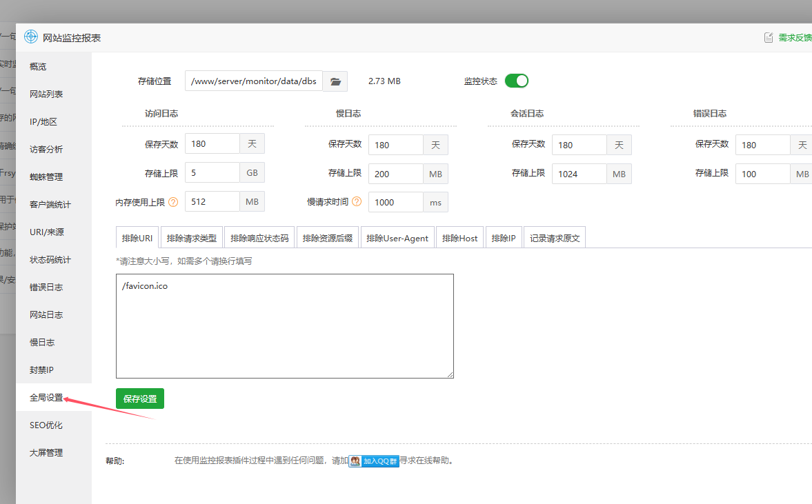Click the QQ group avatar icon
This screenshot has height=504, width=812.
(x=355, y=461)
